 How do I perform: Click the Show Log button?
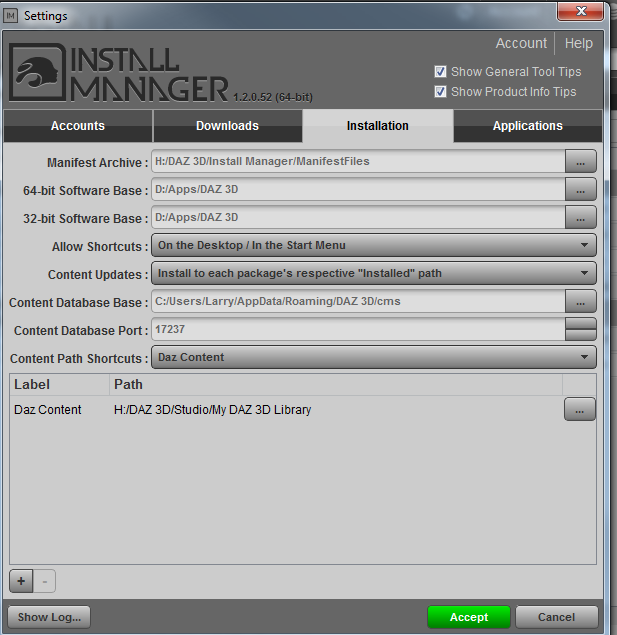(x=49, y=617)
